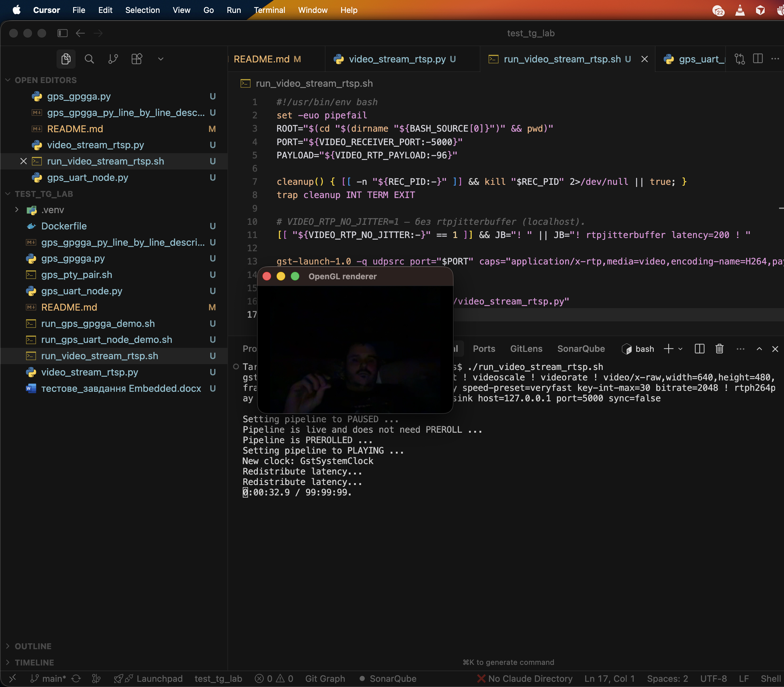The width and height of the screenshot is (784, 687).
Task: Click the OpenGL renderer video preview
Action: click(355, 349)
